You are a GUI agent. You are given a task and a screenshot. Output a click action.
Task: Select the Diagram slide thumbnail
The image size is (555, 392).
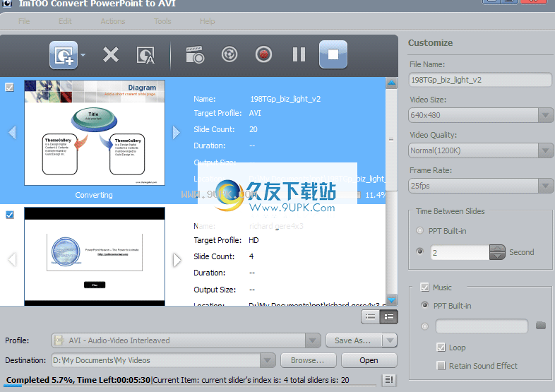pos(95,133)
